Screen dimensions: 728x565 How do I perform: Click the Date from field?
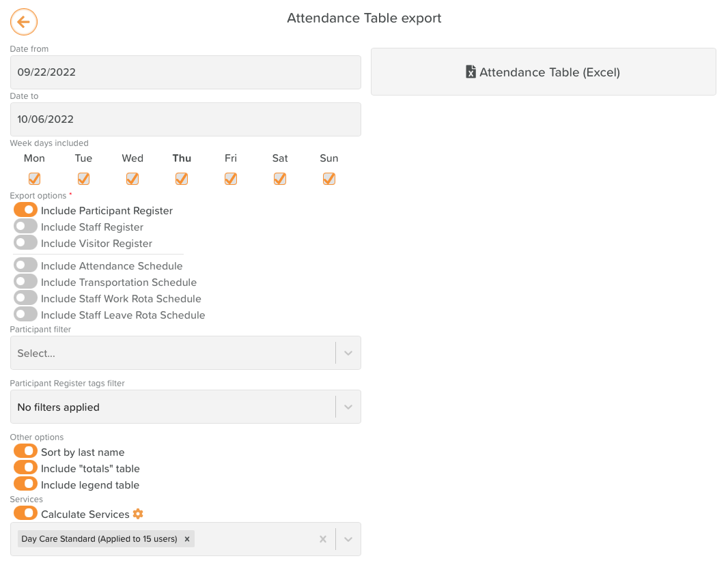pyautogui.click(x=185, y=72)
